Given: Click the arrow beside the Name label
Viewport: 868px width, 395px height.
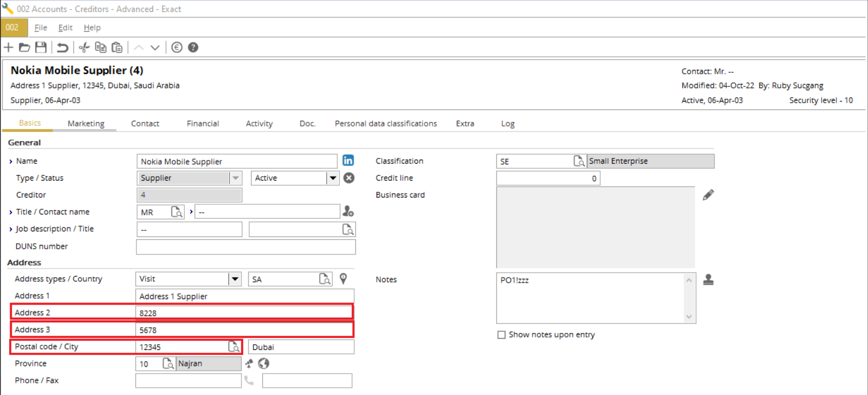Looking at the screenshot, I should [11, 161].
